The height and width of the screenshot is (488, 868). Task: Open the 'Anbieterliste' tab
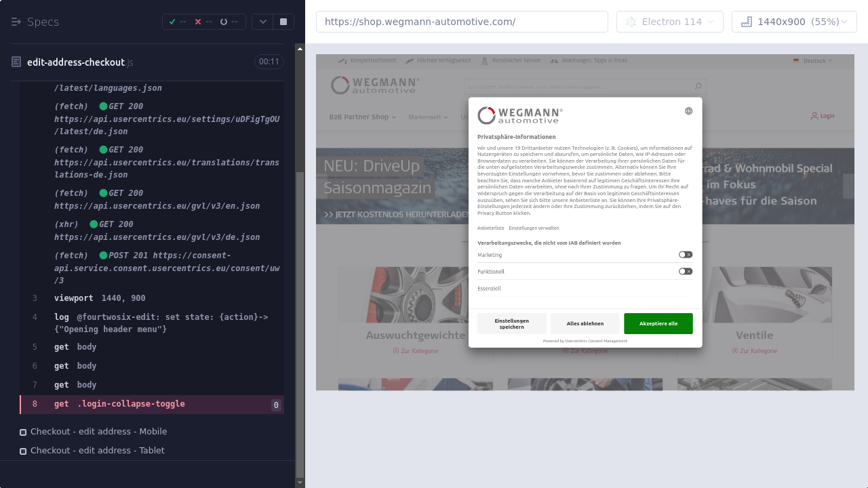pyautogui.click(x=490, y=228)
